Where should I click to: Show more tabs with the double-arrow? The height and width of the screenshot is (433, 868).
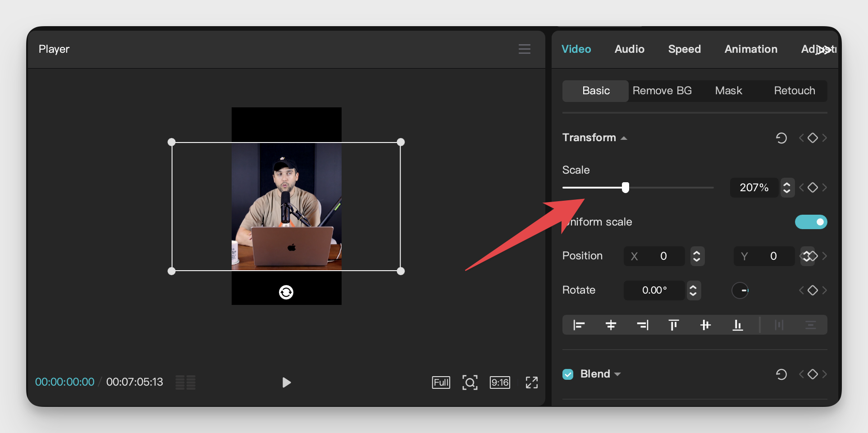pos(824,50)
